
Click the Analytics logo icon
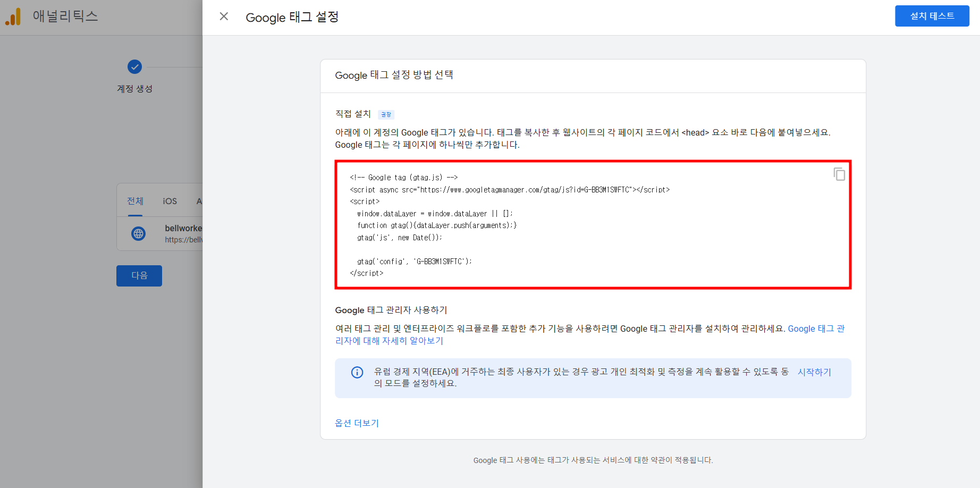tap(13, 16)
